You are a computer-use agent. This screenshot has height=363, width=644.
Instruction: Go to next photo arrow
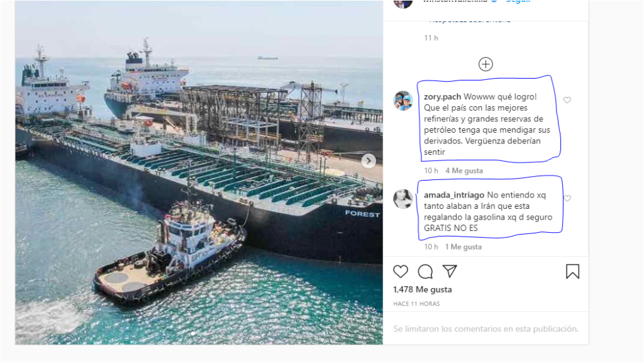369,160
